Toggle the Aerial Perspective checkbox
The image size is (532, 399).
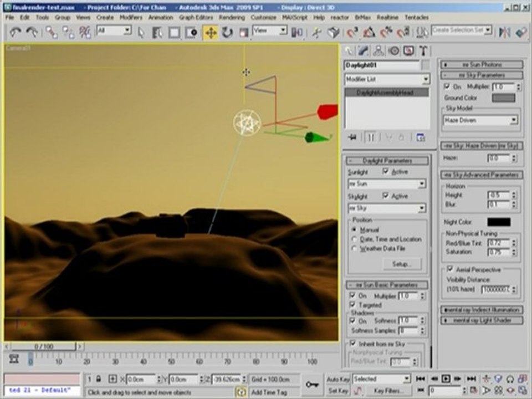click(450, 269)
